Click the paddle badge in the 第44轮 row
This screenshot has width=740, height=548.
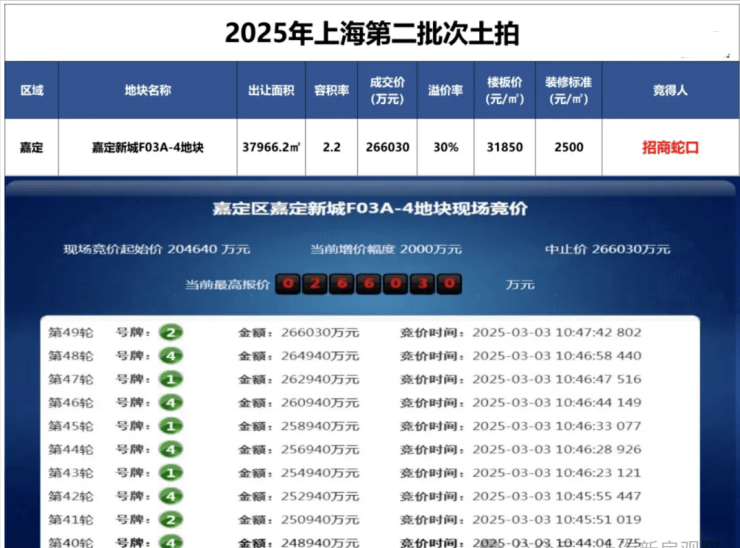(x=171, y=449)
